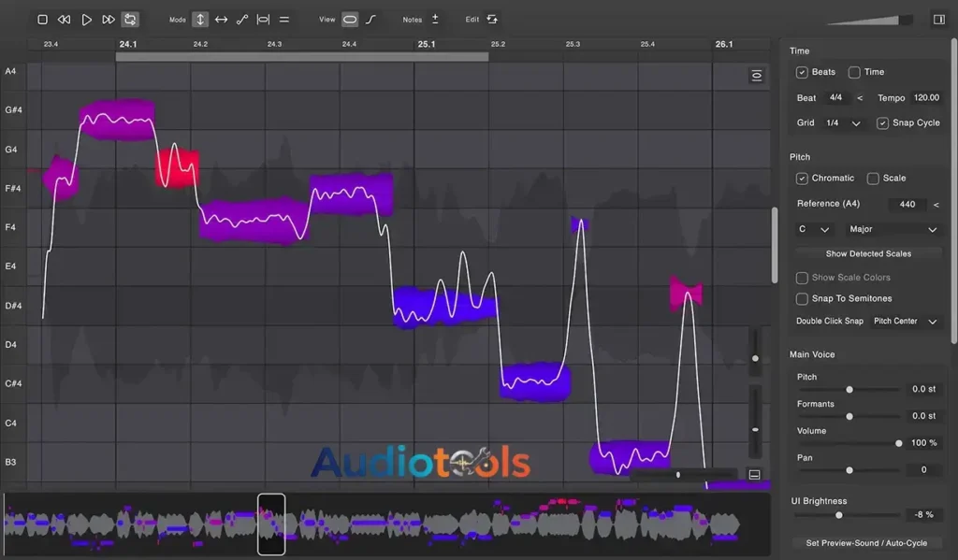Expand the Pitch Center dropdown

click(905, 321)
